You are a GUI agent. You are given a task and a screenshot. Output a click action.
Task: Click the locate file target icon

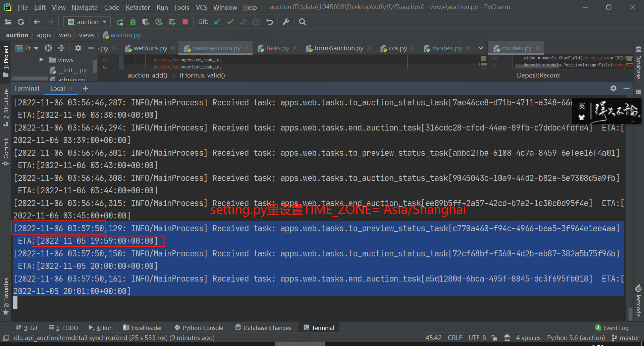[x=48, y=48]
